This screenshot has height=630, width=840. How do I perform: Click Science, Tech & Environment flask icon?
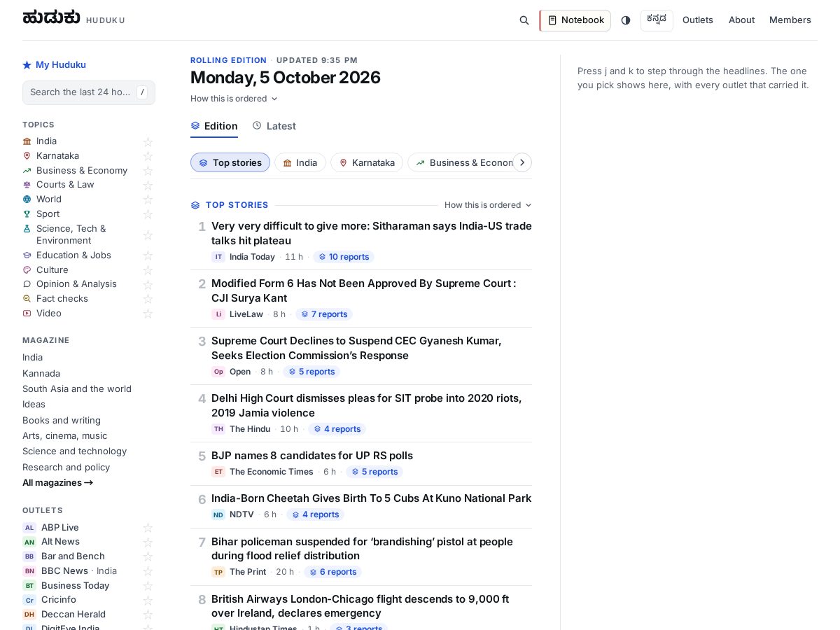(27, 229)
